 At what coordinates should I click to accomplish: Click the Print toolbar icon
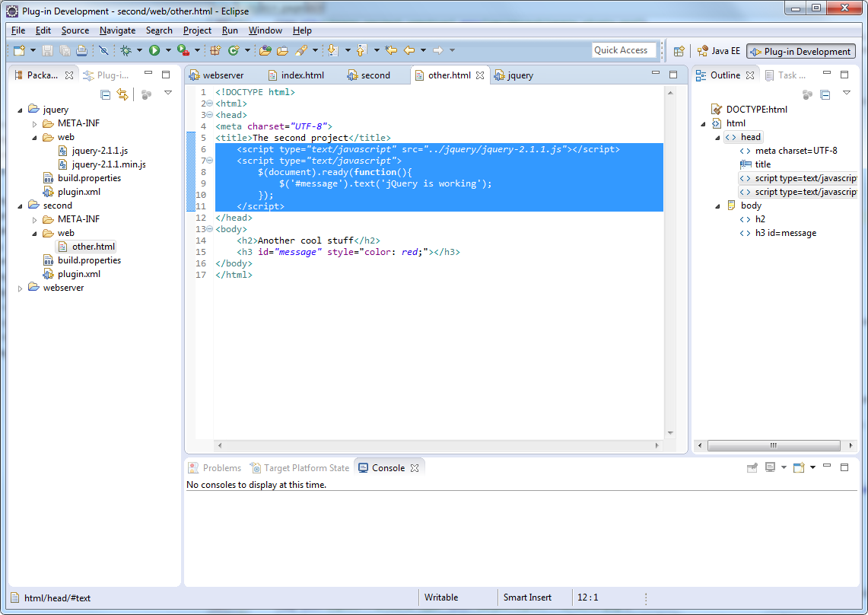(x=82, y=50)
